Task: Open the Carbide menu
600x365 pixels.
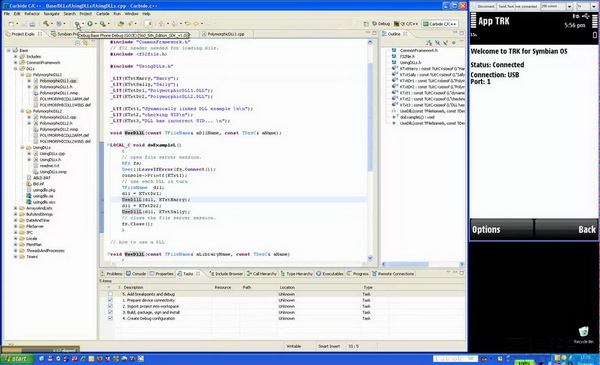Action: 103,14
